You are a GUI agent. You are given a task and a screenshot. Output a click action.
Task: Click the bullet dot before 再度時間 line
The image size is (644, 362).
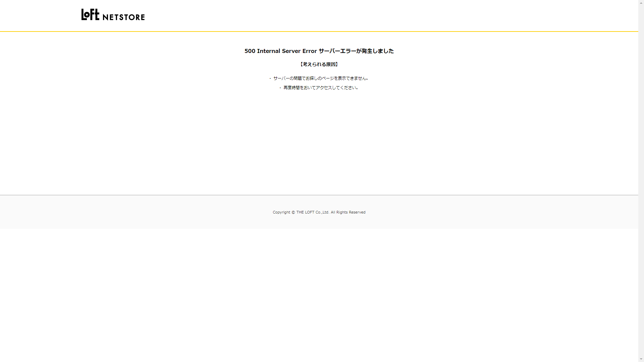pos(280,88)
